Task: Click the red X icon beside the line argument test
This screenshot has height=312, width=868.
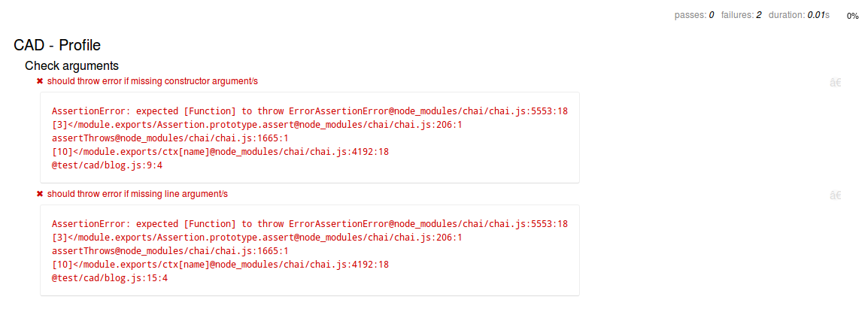Action: (40, 194)
